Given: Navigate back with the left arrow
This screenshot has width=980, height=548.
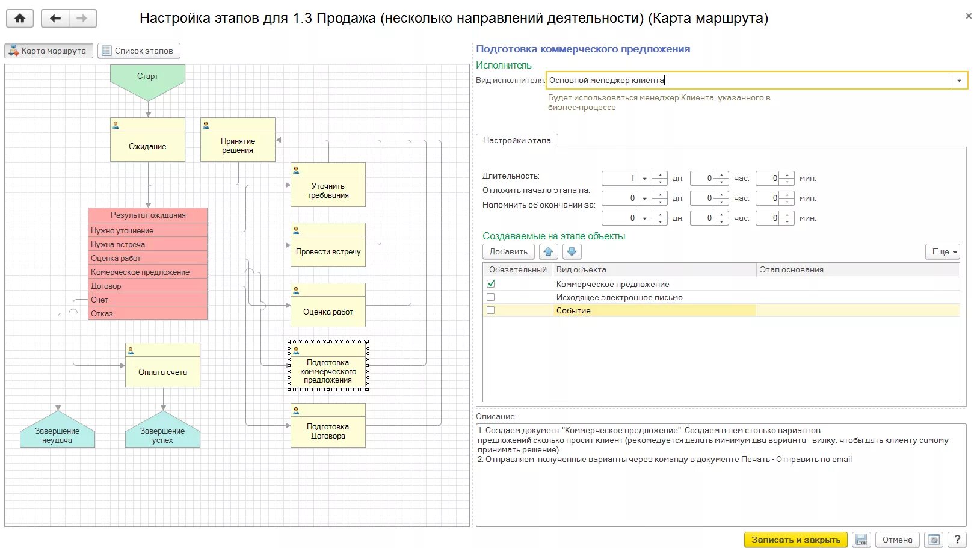Looking at the screenshot, I should 55,19.
